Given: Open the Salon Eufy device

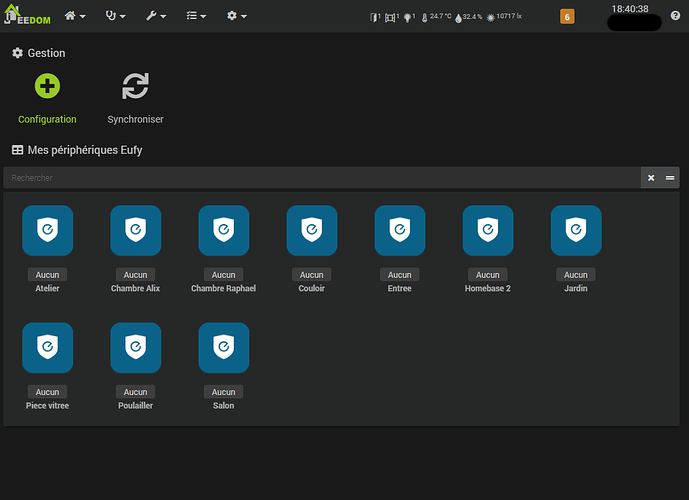Looking at the screenshot, I should (224, 348).
